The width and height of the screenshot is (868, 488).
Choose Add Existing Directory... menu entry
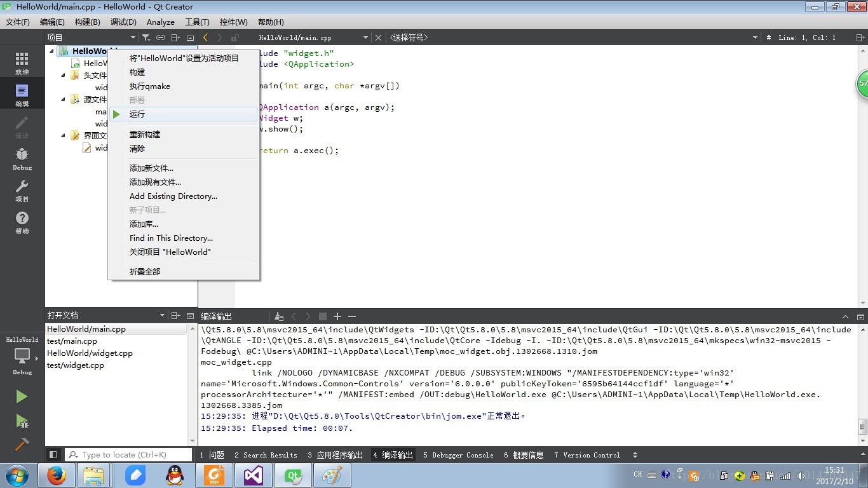click(x=184, y=196)
